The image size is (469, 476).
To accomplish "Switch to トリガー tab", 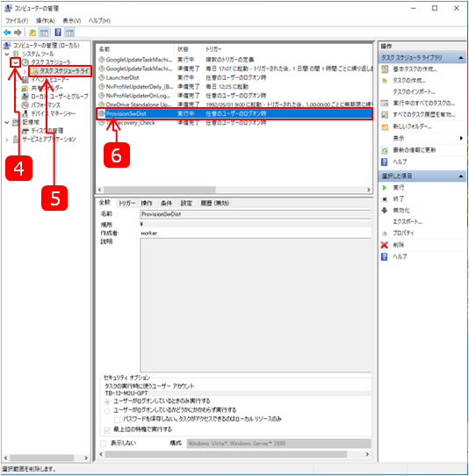I will click(126, 203).
